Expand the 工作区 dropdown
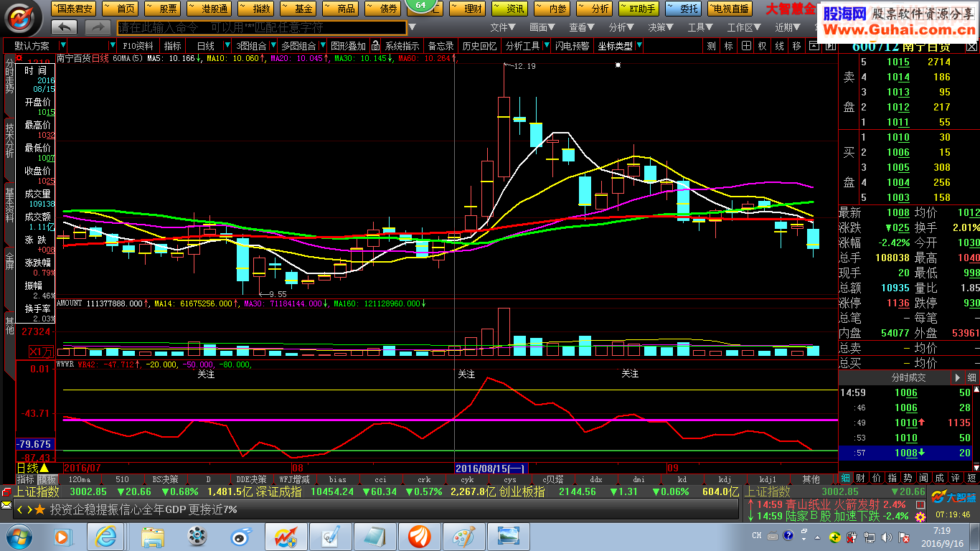Viewport: 980px width, 551px height. (x=744, y=27)
